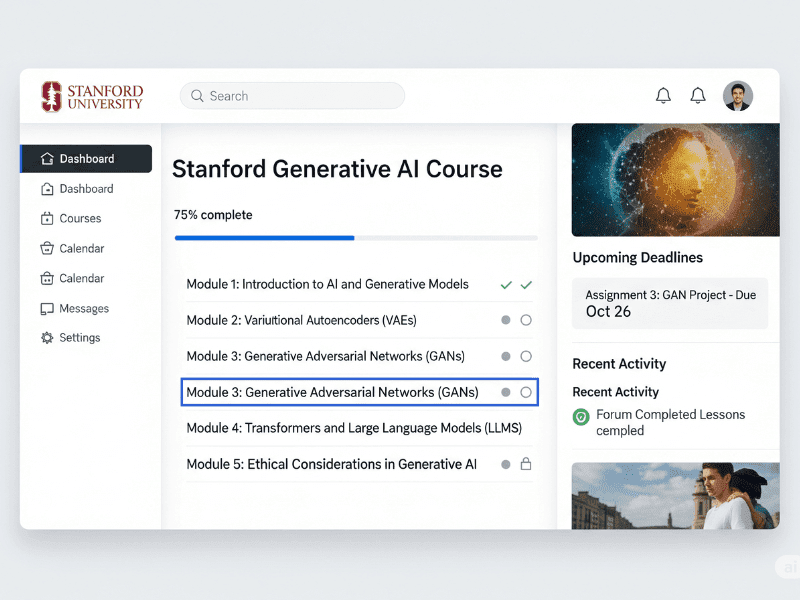Click the 75% course progress bar
The image size is (800, 600).
point(356,238)
